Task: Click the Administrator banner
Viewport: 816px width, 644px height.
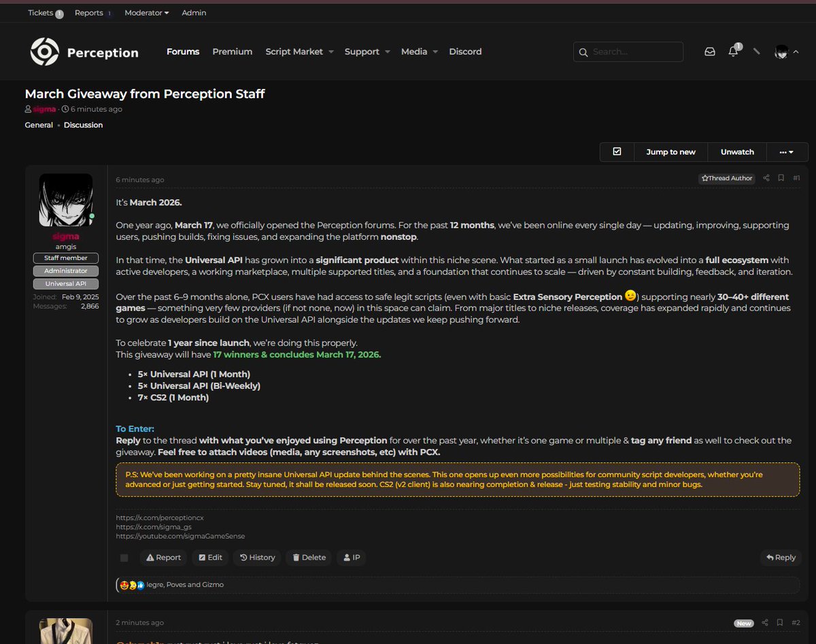Action: click(66, 271)
